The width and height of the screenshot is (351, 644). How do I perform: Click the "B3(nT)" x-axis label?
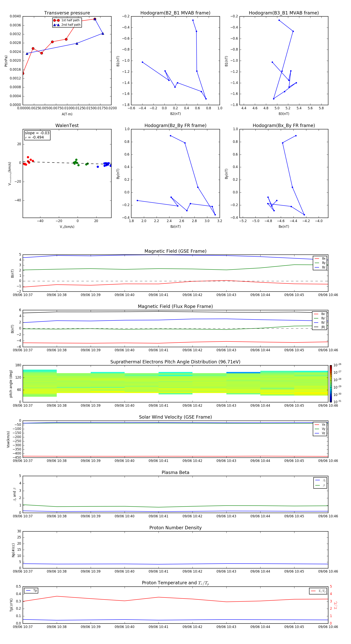[284, 114]
